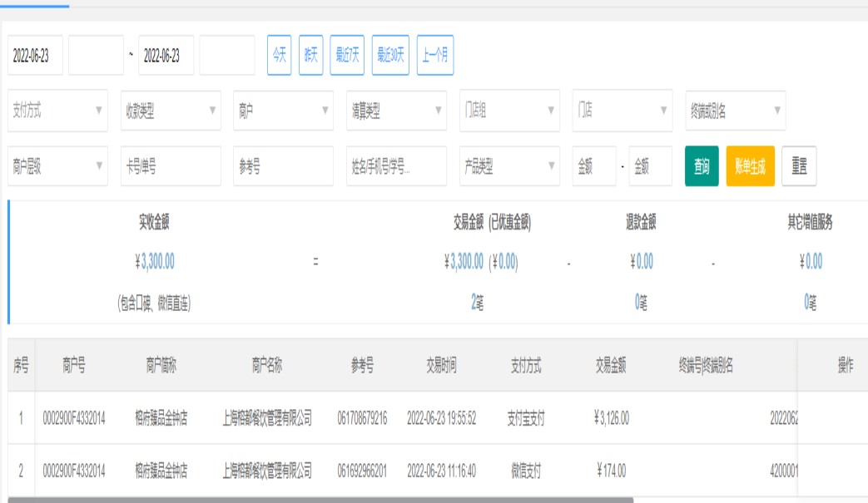
Task: Open the 支付方式 dropdown
Action: pyautogui.click(x=57, y=111)
